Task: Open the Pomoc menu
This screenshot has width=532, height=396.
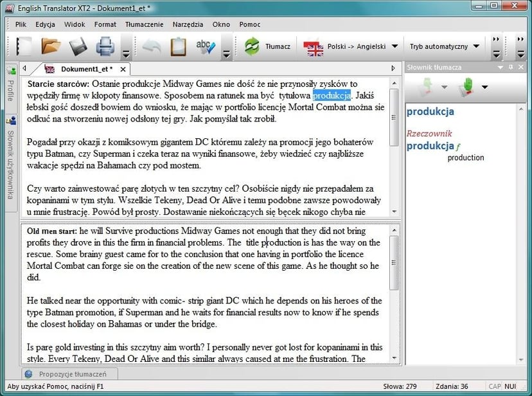Action: tap(250, 24)
